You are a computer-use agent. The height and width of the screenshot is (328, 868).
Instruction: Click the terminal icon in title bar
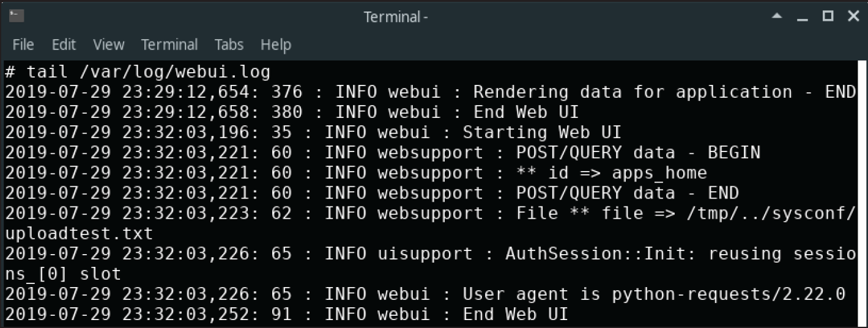pyautogui.click(x=17, y=16)
